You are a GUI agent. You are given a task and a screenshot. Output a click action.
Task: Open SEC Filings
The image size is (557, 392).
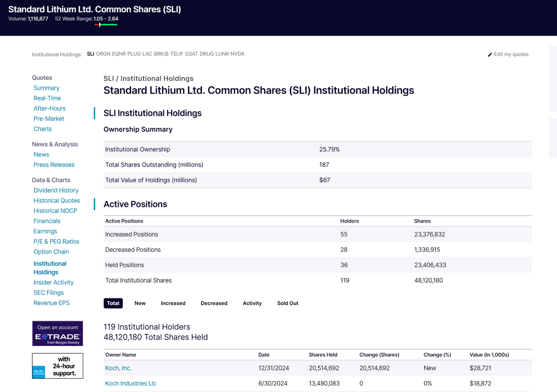click(x=48, y=293)
